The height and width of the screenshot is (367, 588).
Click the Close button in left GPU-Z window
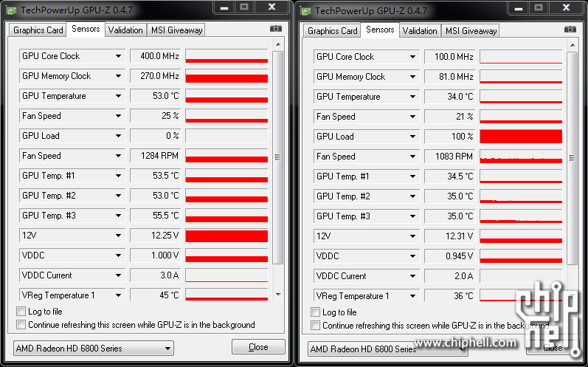258,347
